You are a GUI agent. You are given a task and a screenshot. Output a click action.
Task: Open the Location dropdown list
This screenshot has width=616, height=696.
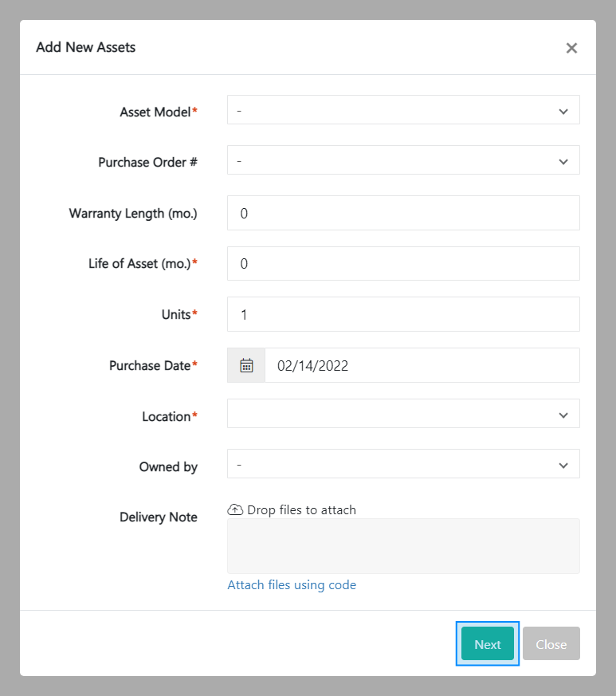pyautogui.click(x=402, y=414)
